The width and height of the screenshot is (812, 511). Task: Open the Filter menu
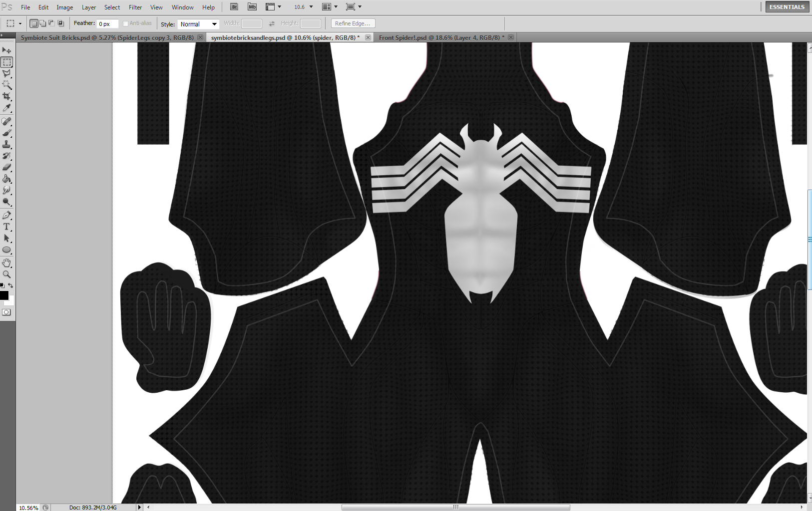tap(135, 7)
